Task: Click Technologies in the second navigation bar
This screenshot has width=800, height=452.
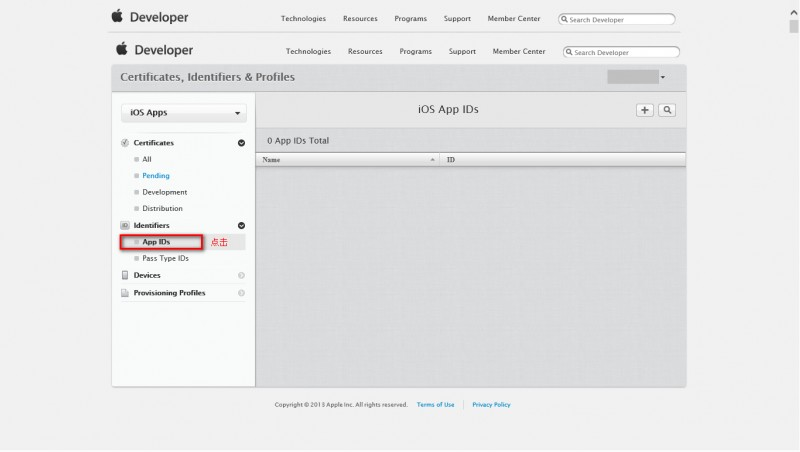Action: click(x=308, y=52)
